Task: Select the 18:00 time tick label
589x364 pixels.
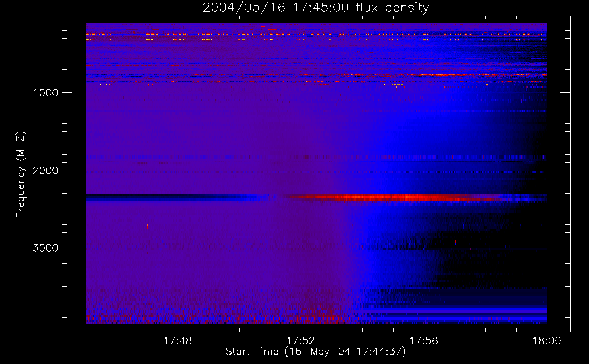Action: 547,341
